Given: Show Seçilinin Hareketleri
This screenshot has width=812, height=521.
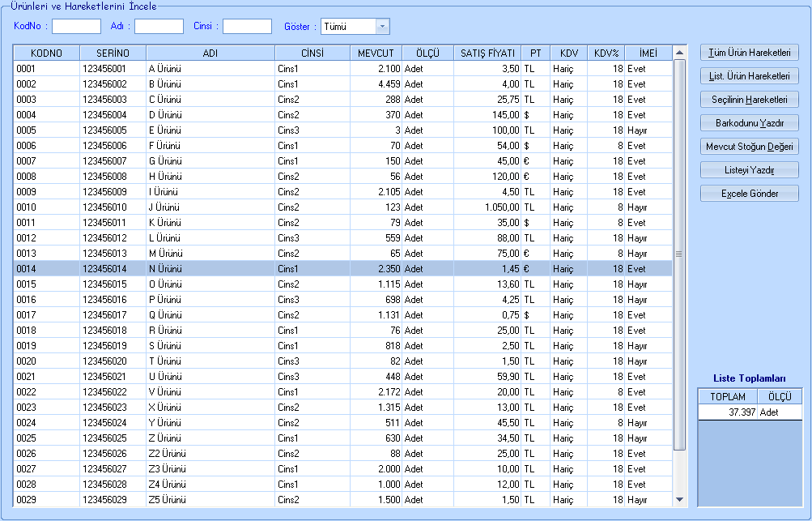Looking at the screenshot, I should pos(750,100).
